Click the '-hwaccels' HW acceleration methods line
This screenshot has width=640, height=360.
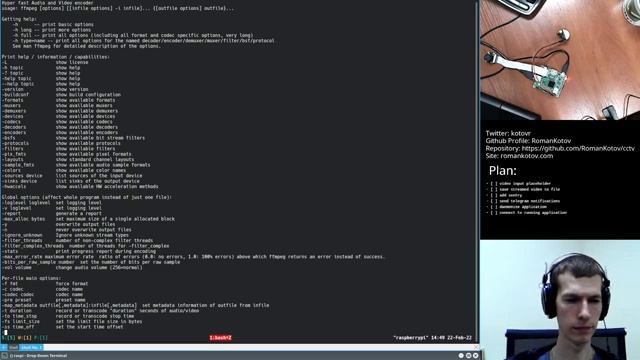pos(80,186)
